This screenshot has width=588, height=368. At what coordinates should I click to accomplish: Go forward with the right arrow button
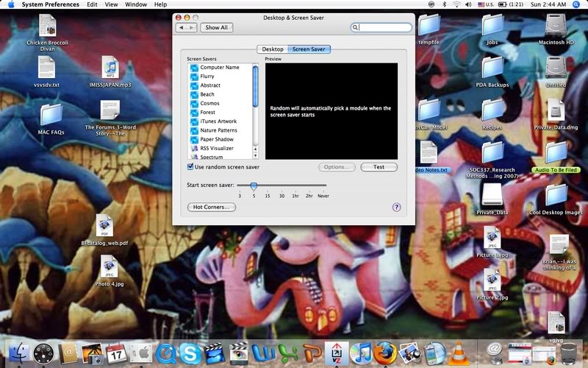point(192,27)
